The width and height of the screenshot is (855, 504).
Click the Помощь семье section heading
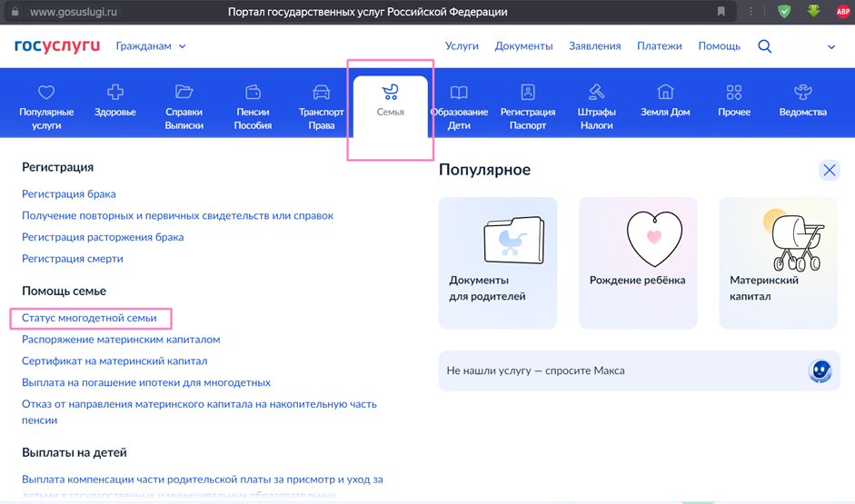click(64, 291)
